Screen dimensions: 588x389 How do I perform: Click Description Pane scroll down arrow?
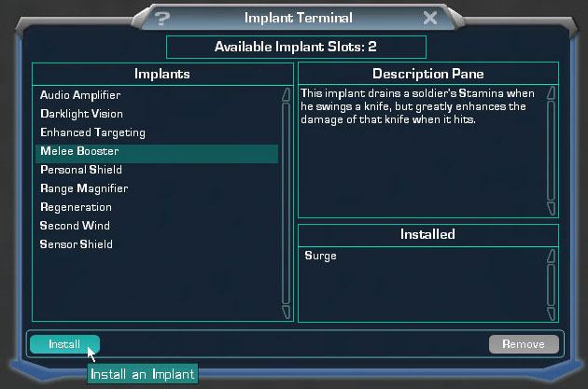(551, 208)
